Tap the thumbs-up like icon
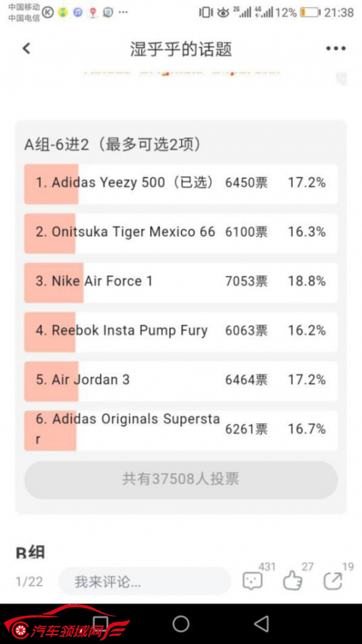 pos(292,581)
